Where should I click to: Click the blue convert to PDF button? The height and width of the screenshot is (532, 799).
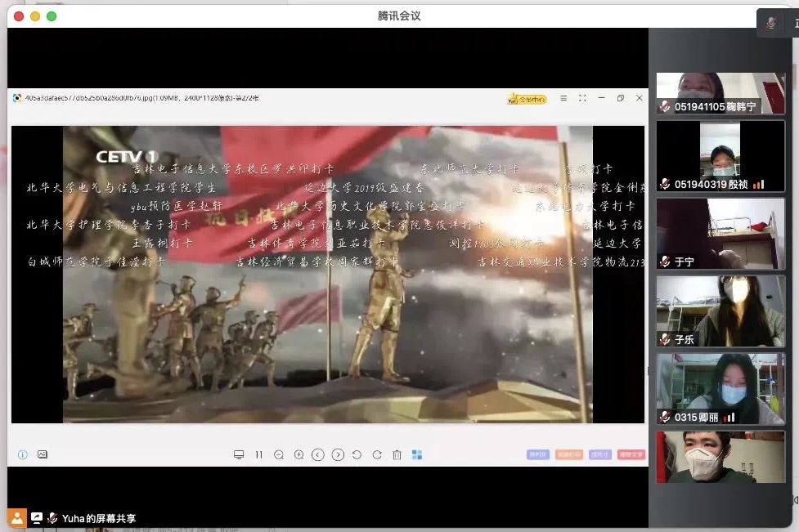coord(537,454)
